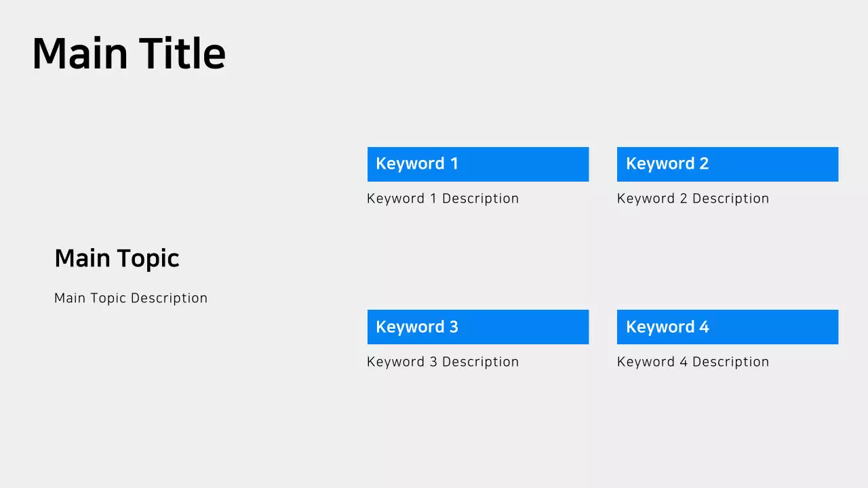Click the word "Title" in the main heading
The height and width of the screenshot is (488, 868).
click(182, 54)
